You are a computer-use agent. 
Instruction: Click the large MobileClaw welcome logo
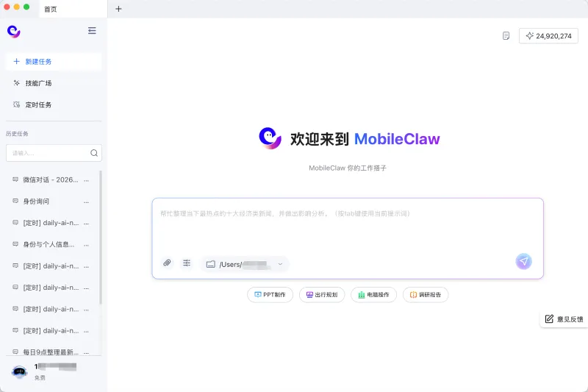(270, 138)
